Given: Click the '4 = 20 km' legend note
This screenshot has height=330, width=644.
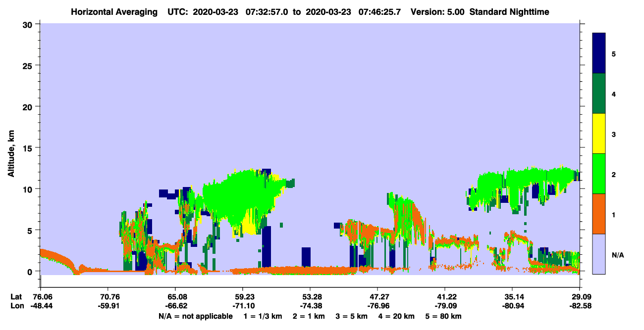Looking at the screenshot, I should [x=397, y=316].
